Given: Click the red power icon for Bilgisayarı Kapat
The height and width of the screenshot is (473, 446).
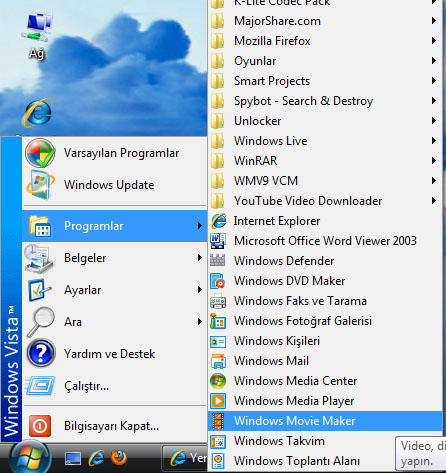Looking at the screenshot, I should 40,426.
